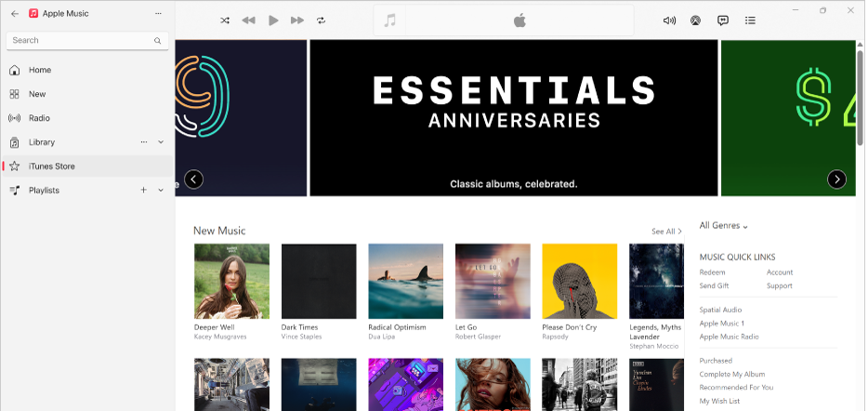Viewport: 868px width, 411px height.
Task: Open the Purchased link
Action: click(x=716, y=361)
